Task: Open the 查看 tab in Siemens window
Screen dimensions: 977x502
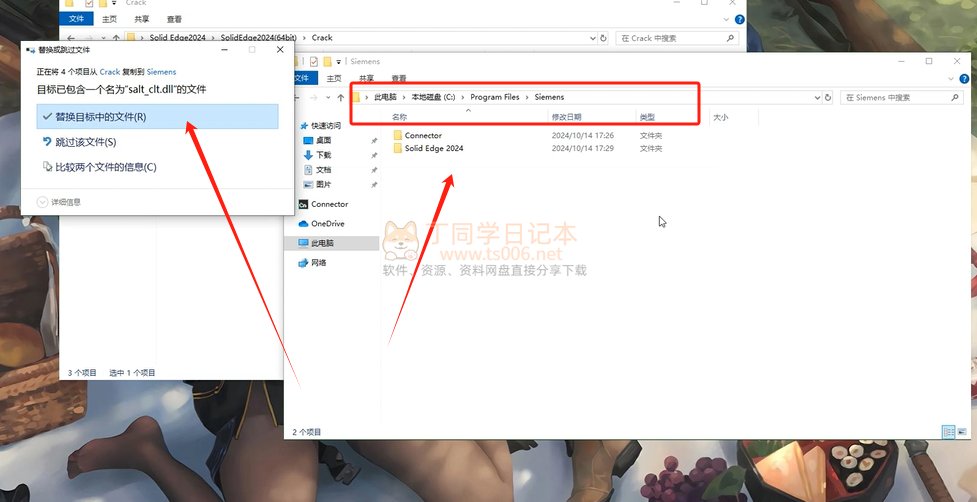Action: tap(399, 78)
